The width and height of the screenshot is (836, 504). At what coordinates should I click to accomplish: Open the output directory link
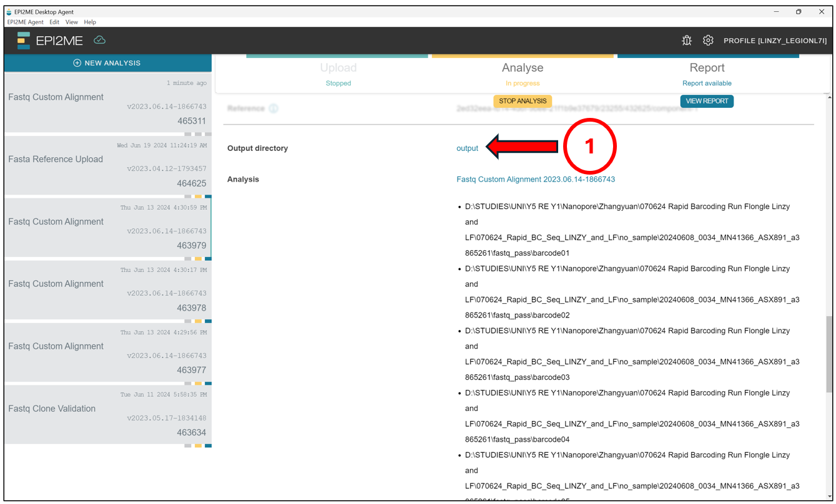pyautogui.click(x=467, y=148)
